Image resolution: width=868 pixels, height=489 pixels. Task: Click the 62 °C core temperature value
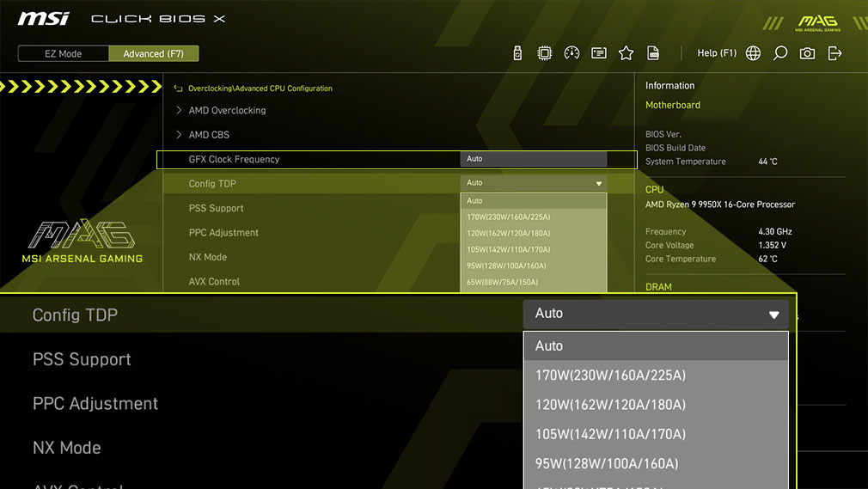[x=767, y=259]
